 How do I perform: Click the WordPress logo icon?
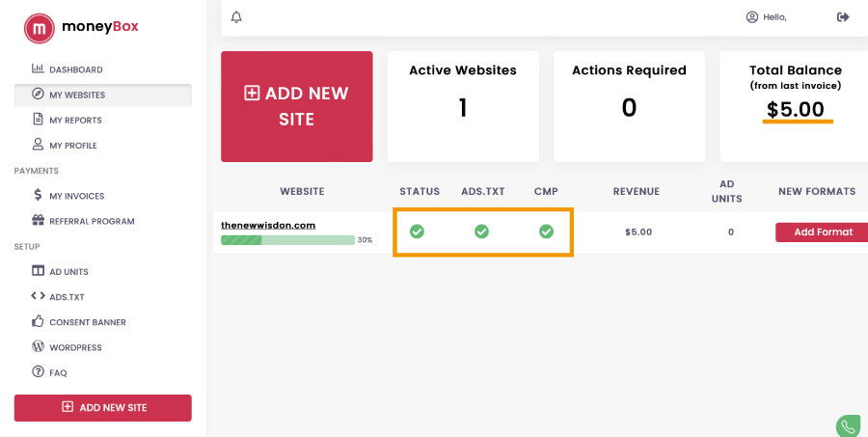click(x=38, y=346)
